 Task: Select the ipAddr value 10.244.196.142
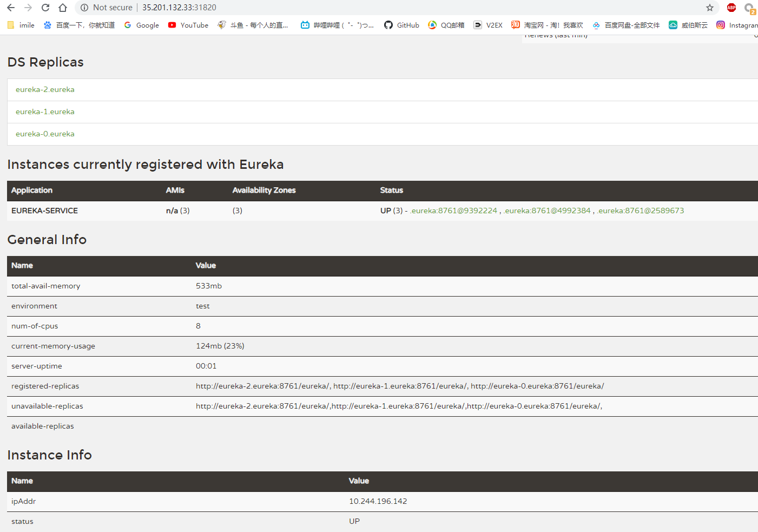coord(378,501)
